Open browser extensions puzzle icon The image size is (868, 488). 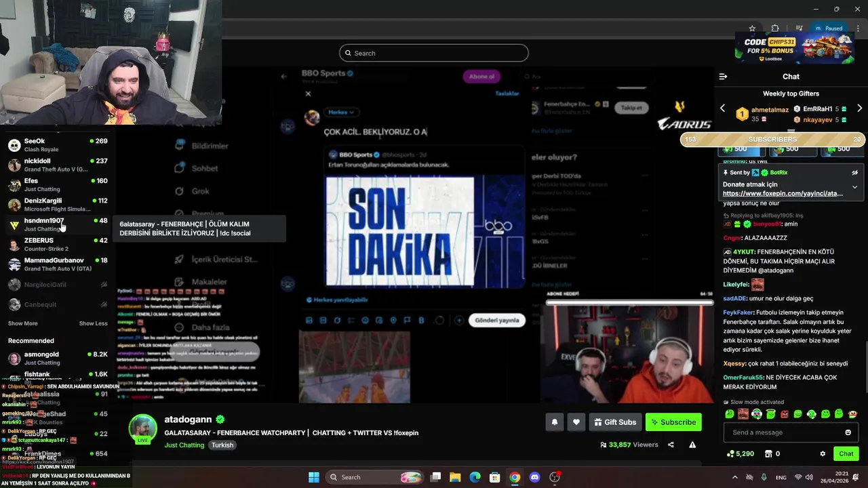click(775, 28)
